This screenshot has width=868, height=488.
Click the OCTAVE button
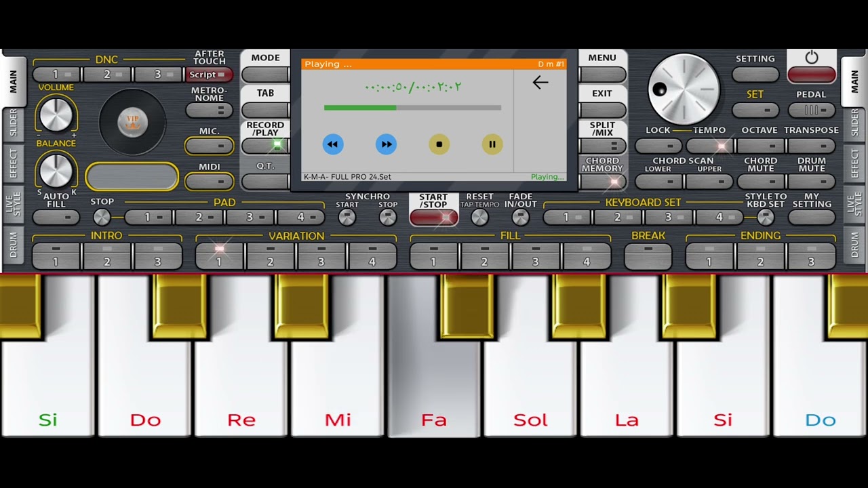(761, 146)
